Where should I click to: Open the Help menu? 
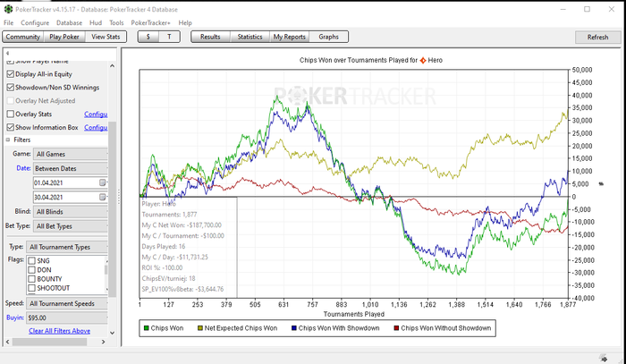[x=185, y=22]
